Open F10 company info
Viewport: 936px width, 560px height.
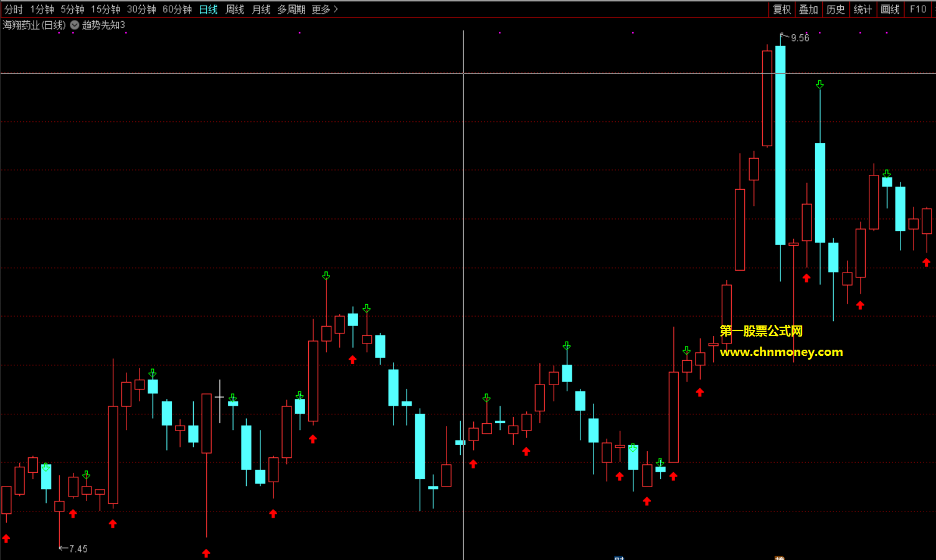(x=918, y=9)
